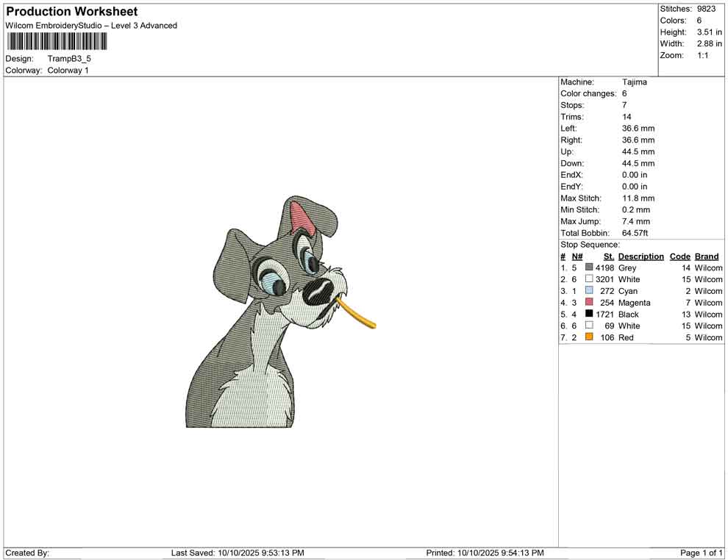Click the Grey color swatch in stop sequence
The height and width of the screenshot is (560, 728).
[x=589, y=268]
